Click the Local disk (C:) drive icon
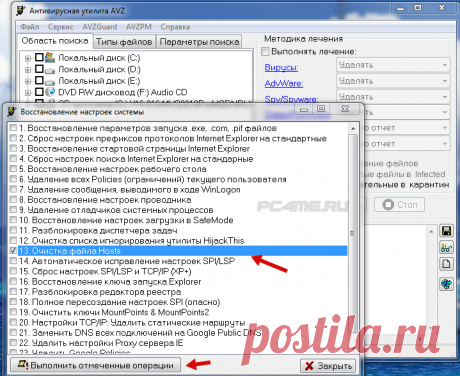The height and width of the screenshot is (376, 460). coord(50,57)
